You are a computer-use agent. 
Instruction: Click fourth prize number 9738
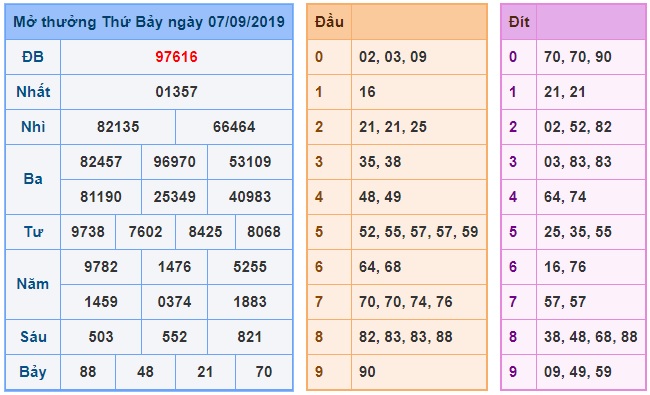87,232
